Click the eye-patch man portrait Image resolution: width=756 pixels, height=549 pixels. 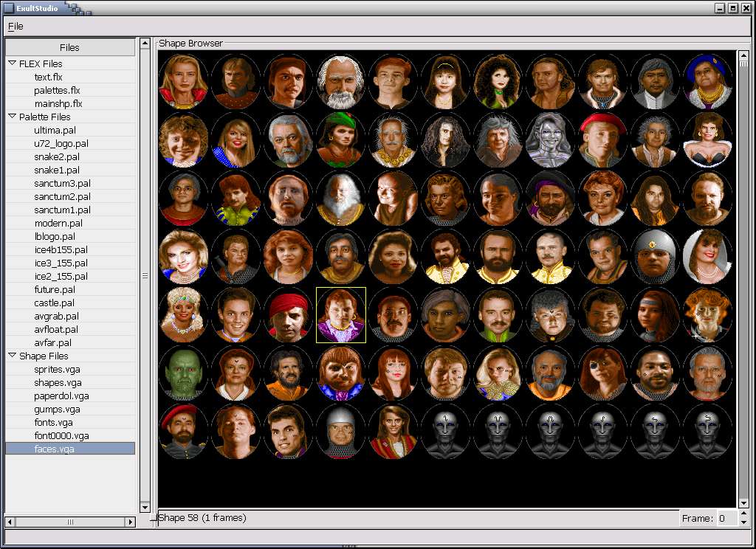click(602, 373)
